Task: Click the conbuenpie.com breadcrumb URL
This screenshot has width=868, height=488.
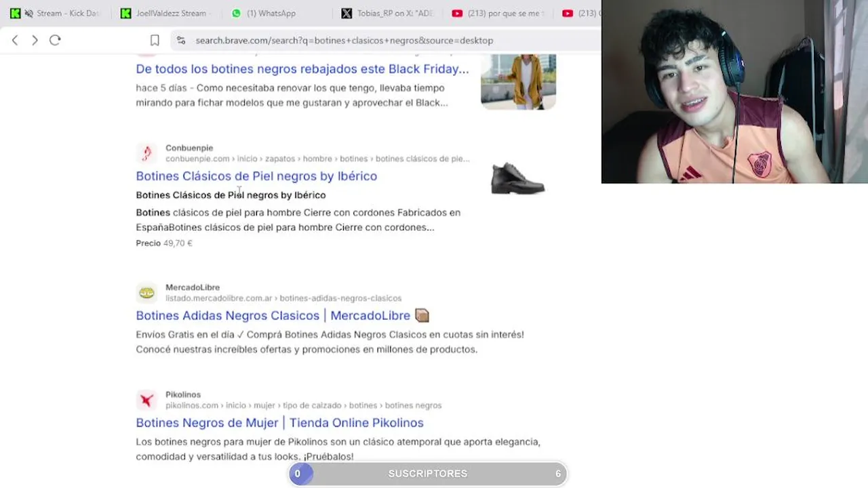Action: 317,159
